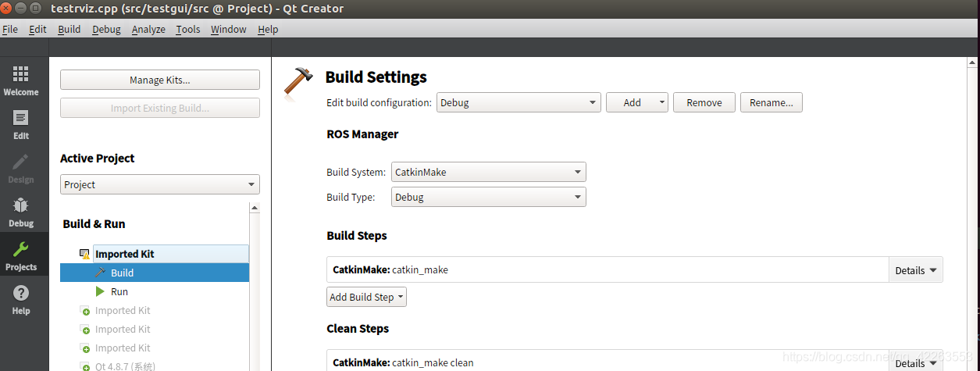Click the Build hammer icon in kit tree
980x371 pixels.
(100, 273)
